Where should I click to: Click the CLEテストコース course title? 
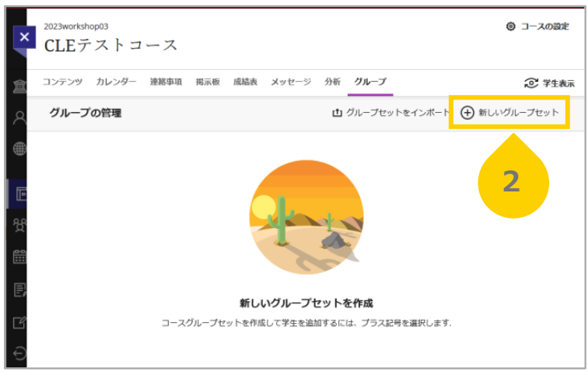pos(110,45)
